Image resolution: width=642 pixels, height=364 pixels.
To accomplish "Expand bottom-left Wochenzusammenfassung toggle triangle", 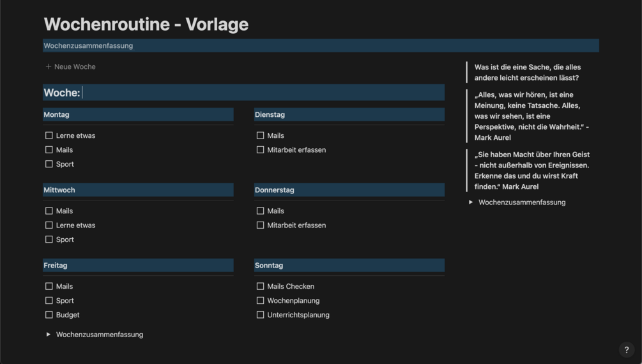I will pos(49,335).
